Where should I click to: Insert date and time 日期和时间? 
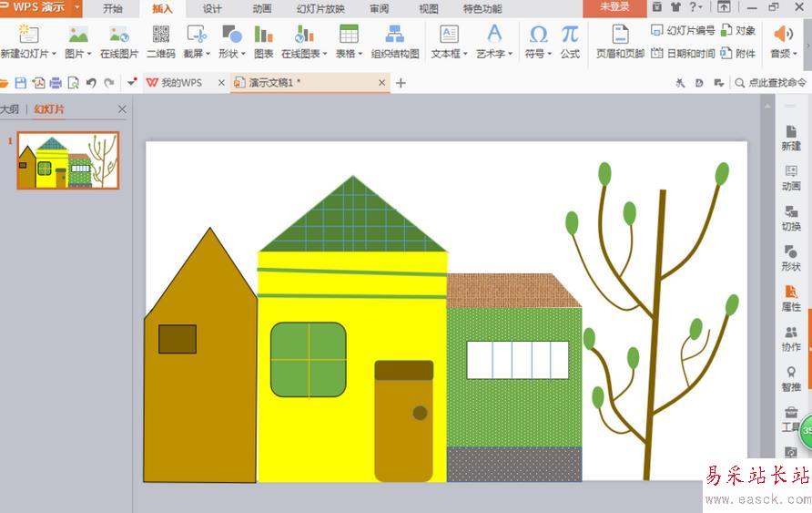point(683,54)
